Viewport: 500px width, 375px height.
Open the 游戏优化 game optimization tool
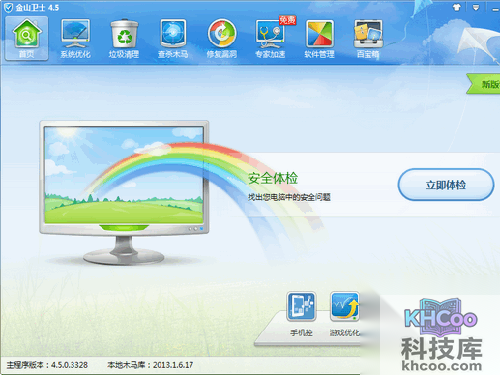(x=345, y=314)
